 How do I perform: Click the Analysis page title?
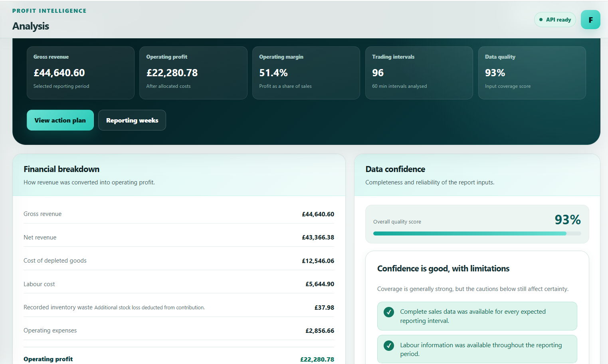click(31, 26)
